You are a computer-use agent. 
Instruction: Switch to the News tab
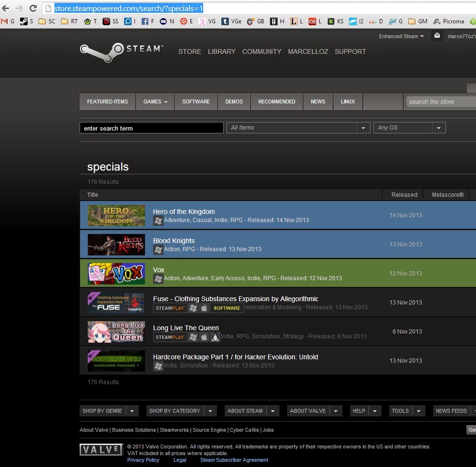pos(318,102)
